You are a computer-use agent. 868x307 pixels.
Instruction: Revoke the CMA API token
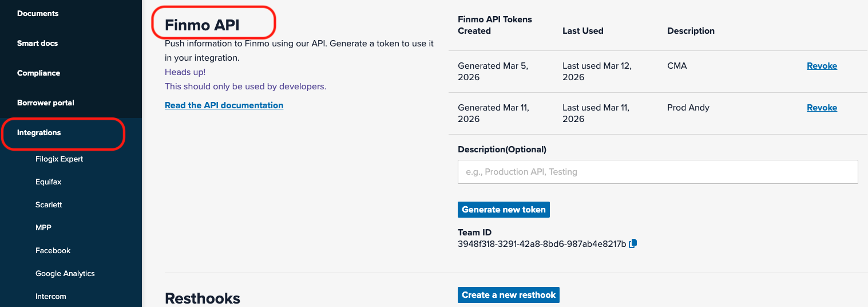coord(822,66)
